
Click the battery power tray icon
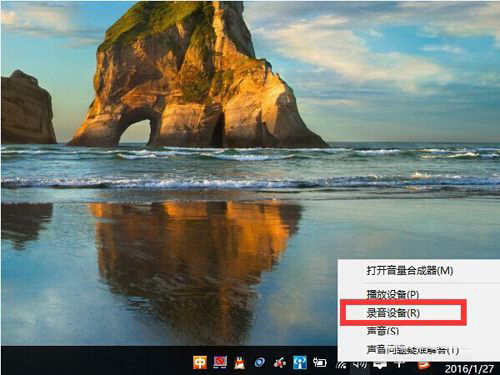pos(320,362)
